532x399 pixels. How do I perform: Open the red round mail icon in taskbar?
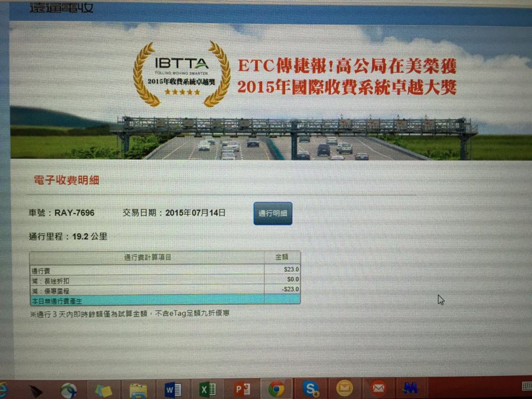(378, 388)
